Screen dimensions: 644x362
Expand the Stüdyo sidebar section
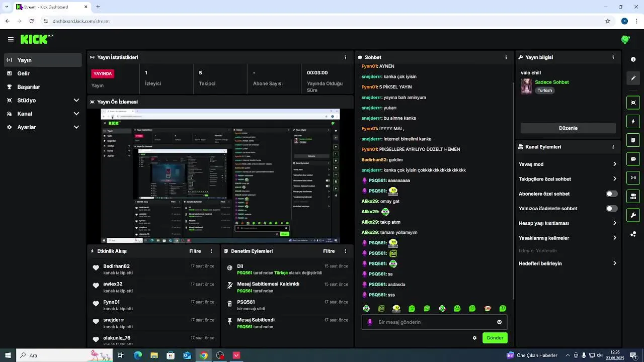pyautogui.click(x=43, y=100)
